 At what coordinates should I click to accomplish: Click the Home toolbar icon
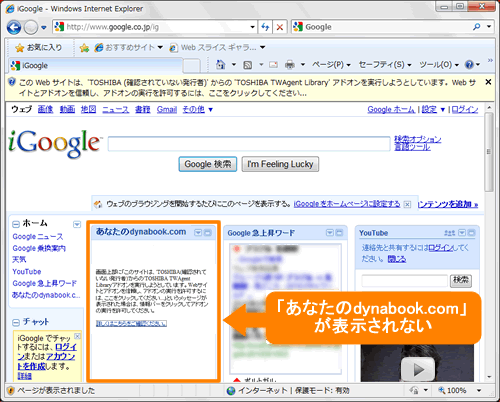220,64
